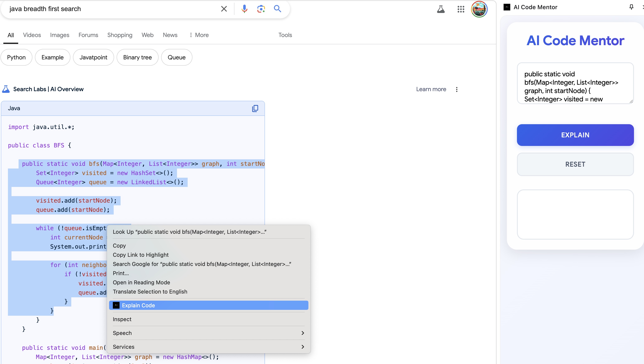Pin the AI Code Mentor side panel

tap(631, 7)
